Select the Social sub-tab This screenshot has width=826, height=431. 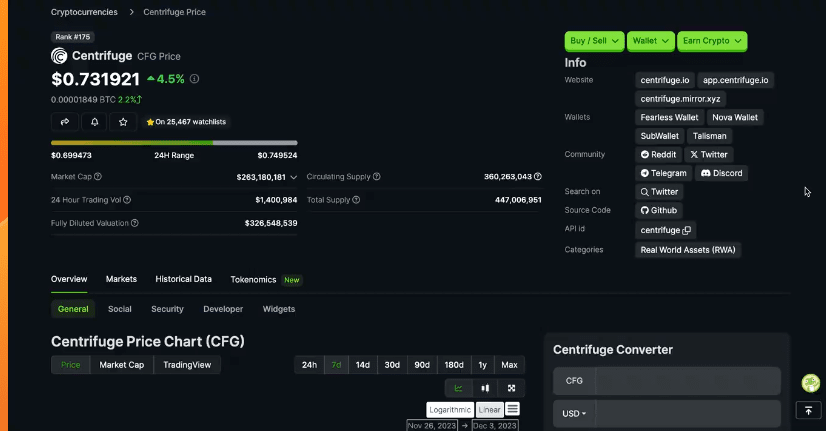pos(120,309)
